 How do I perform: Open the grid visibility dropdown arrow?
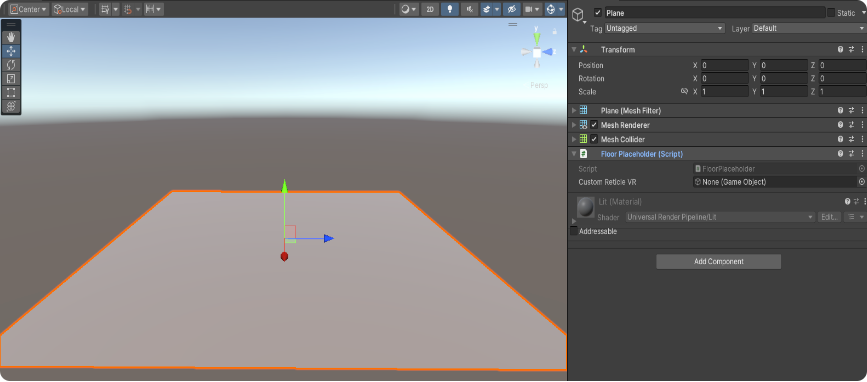click(x=115, y=9)
